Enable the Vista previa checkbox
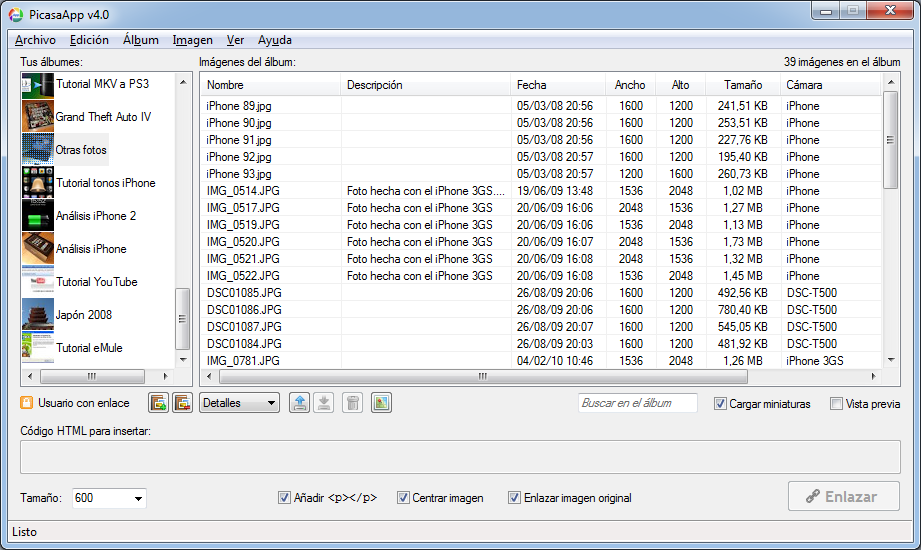 pyautogui.click(x=836, y=404)
